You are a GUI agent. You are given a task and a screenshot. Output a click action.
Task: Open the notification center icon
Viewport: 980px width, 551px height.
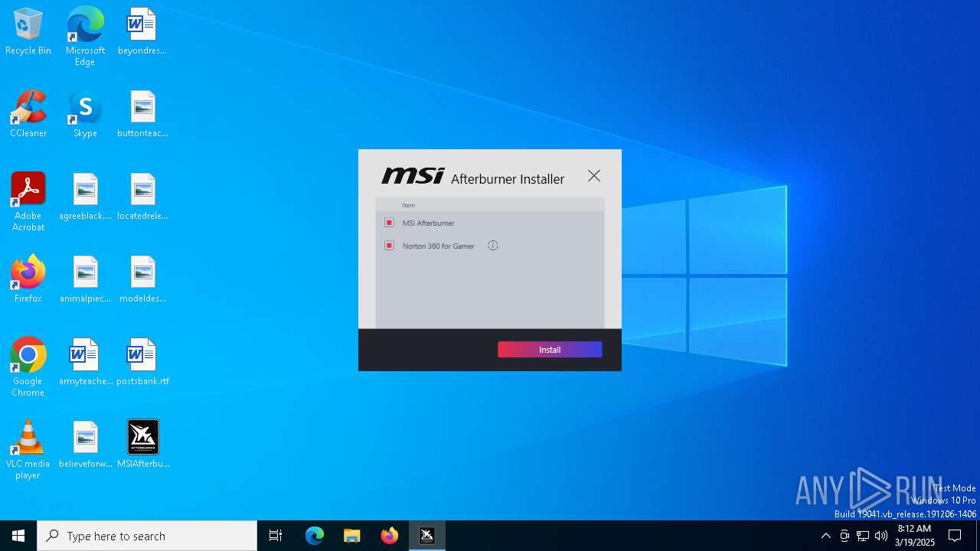(x=955, y=536)
